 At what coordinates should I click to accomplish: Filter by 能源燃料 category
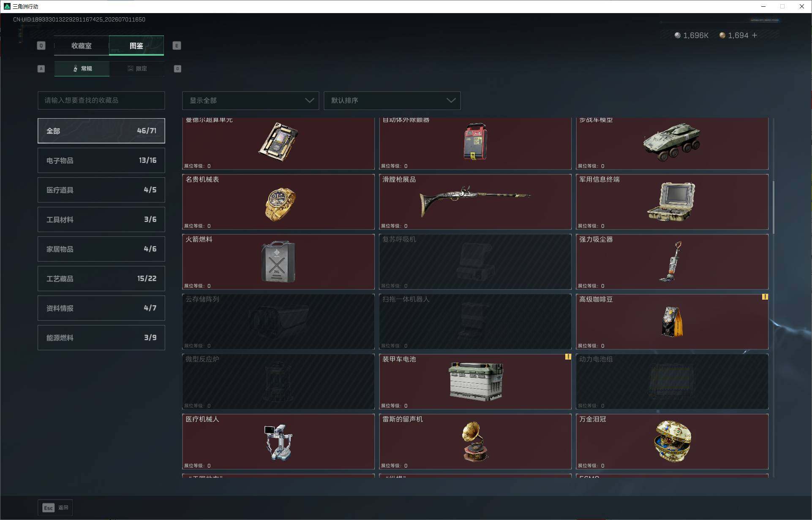pos(101,338)
